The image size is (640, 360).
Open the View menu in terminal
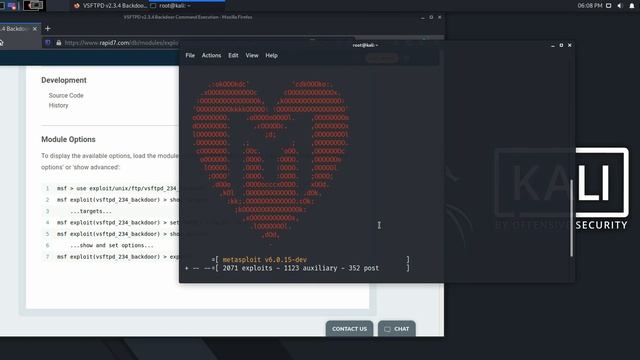coord(252,56)
